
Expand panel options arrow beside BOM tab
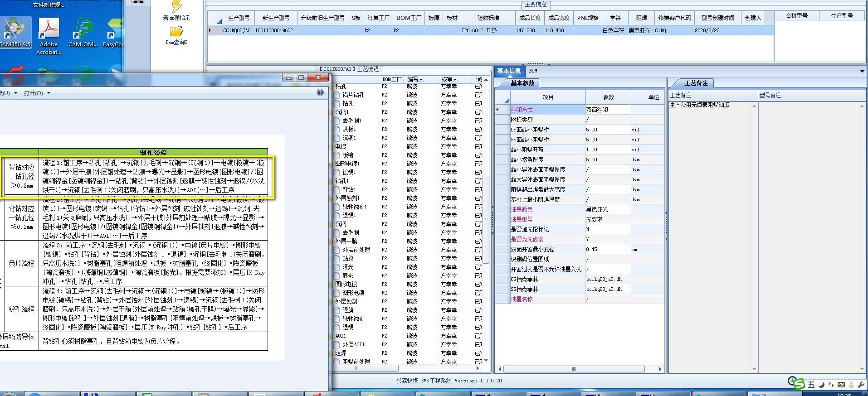pyautogui.click(x=862, y=71)
